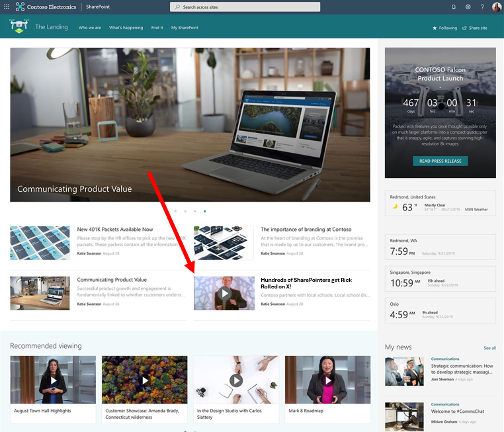This screenshot has width=504, height=432.
Task: Open the Who we are menu
Action: pyautogui.click(x=90, y=28)
